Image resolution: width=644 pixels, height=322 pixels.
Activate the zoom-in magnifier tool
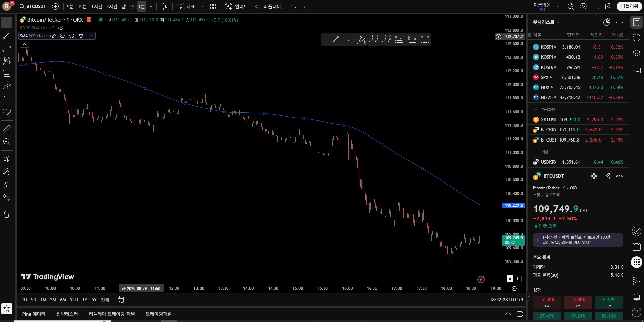tap(7, 142)
